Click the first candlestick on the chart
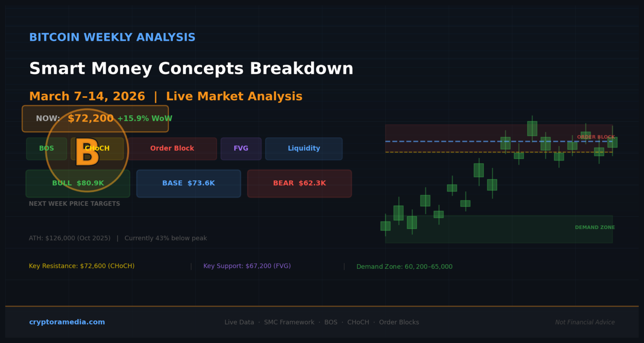 click(x=385, y=226)
